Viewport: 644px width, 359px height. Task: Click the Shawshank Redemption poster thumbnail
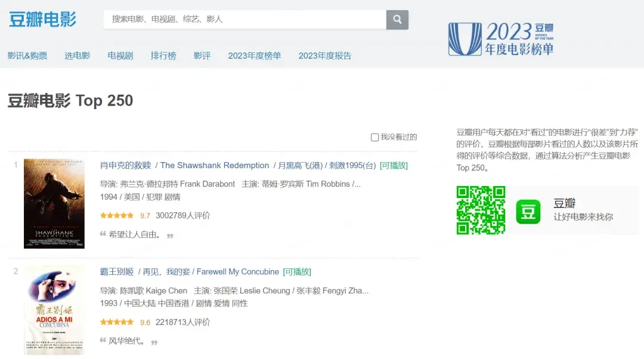[52, 203]
